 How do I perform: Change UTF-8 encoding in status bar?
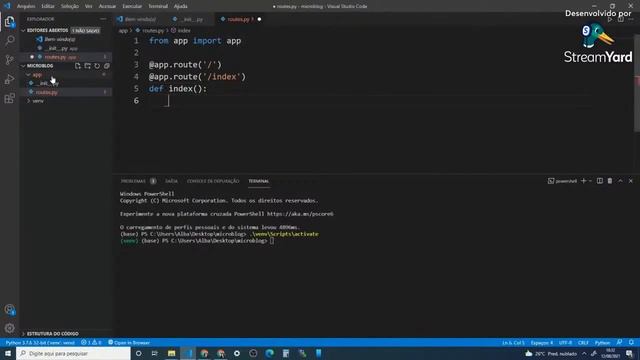565,342
